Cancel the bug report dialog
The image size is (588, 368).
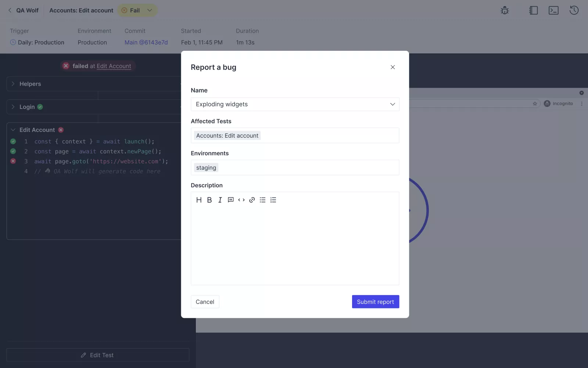tap(205, 302)
